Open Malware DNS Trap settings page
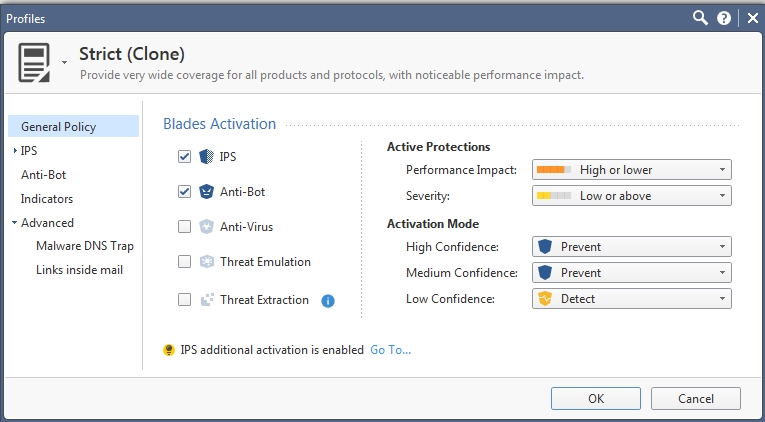This screenshot has width=765, height=422. (84, 246)
